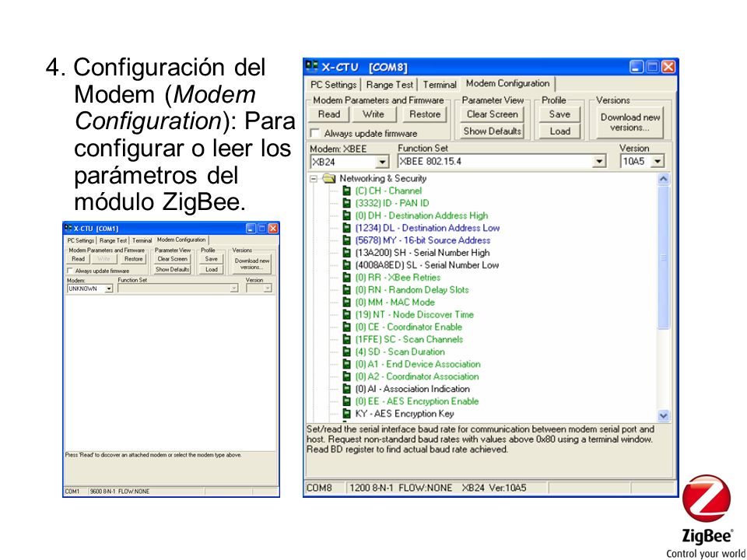Image resolution: width=747 pixels, height=560 pixels.
Task: Click Restore button in COM1 window
Action: point(133,259)
